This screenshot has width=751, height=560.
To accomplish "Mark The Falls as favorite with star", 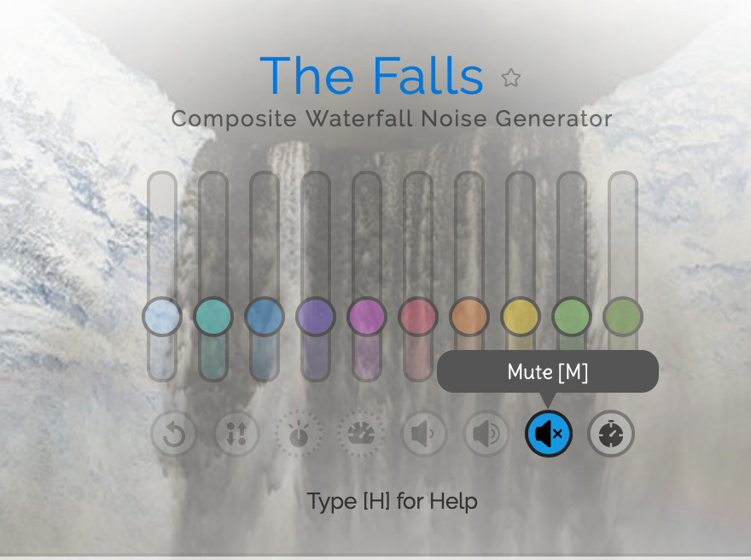I will tap(511, 78).
